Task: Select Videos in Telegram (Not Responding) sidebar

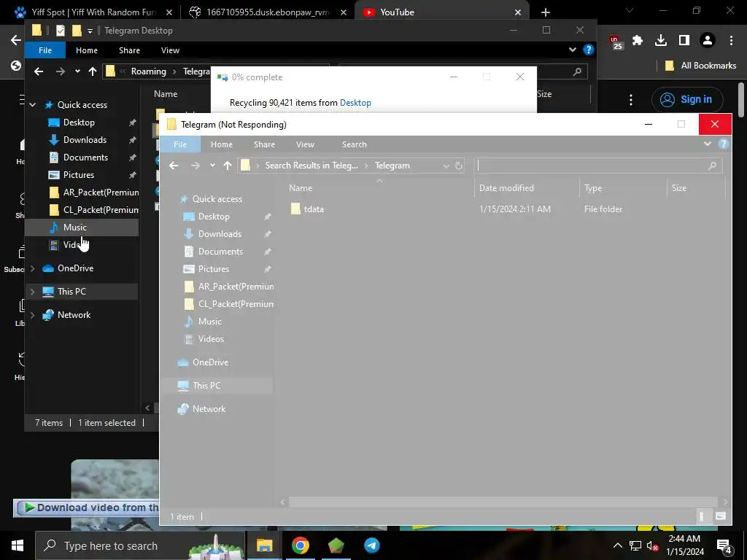Action: [211, 339]
